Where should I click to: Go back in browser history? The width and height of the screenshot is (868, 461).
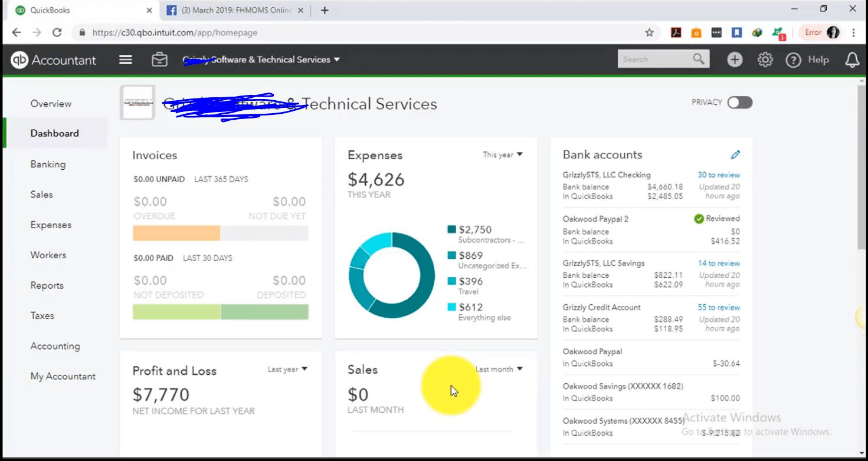17,32
